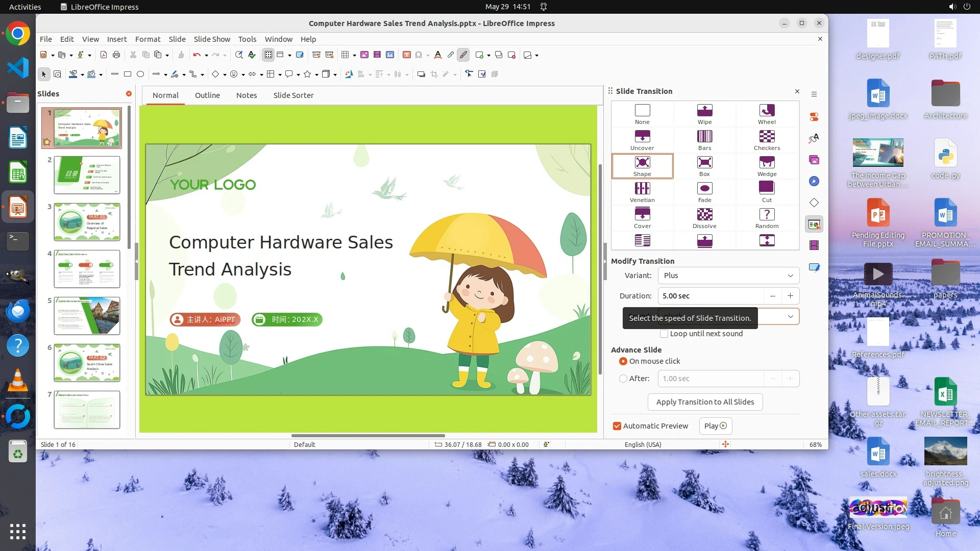This screenshot has height=551, width=980.
Task: Click the Ellipse shape tool
Action: point(140,74)
